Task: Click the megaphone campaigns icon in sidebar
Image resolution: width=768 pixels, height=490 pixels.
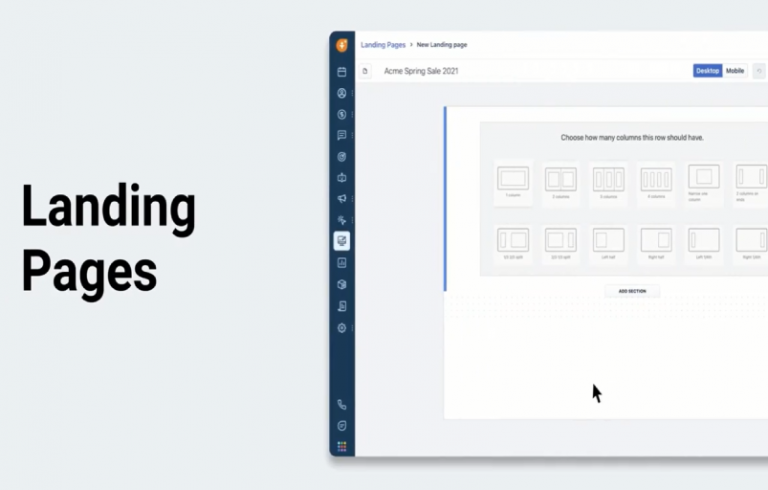Action: tap(342, 198)
